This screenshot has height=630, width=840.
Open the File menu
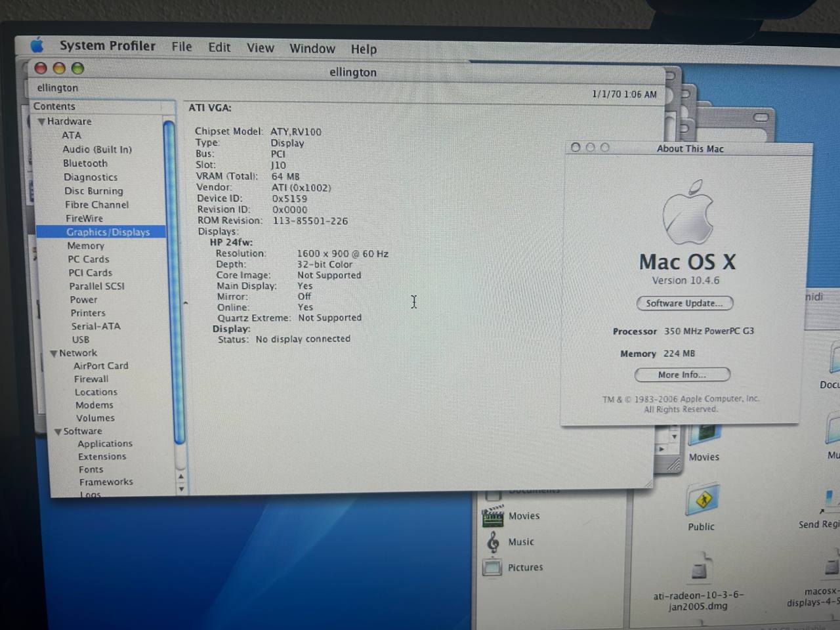(182, 47)
